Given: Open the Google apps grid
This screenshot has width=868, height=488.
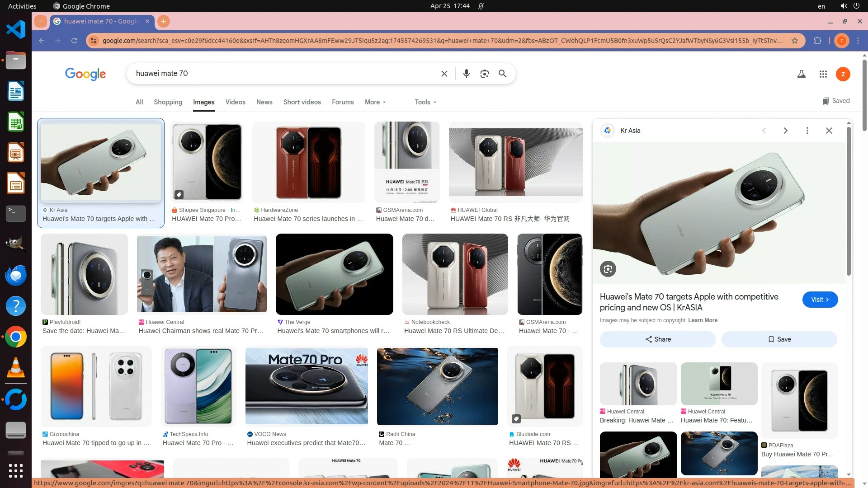Looking at the screenshot, I should pyautogui.click(x=823, y=74).
